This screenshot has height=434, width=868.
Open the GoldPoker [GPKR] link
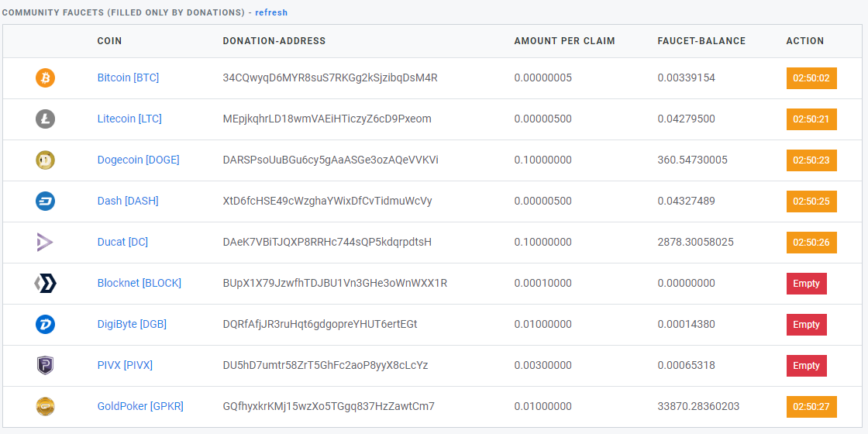click(140, 406)
